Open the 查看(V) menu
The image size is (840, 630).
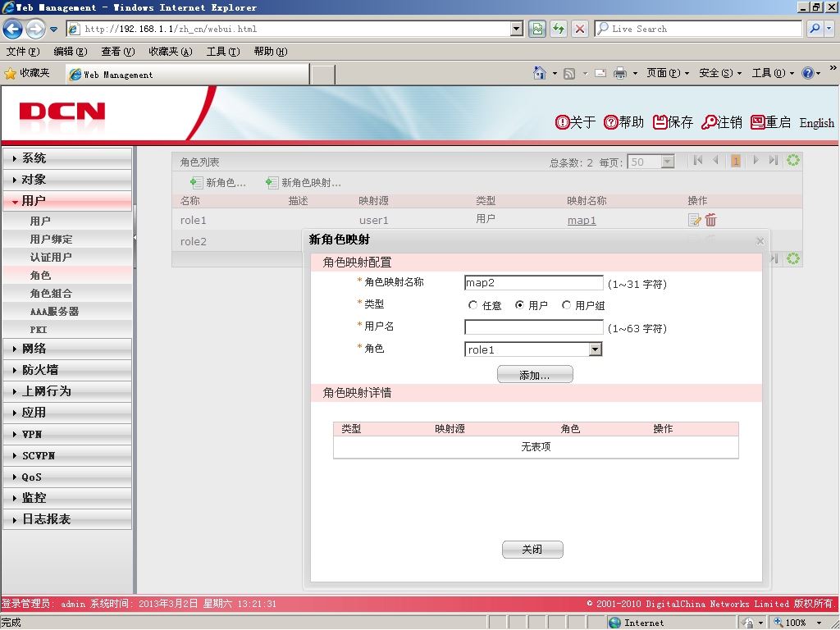coord(118,52)
